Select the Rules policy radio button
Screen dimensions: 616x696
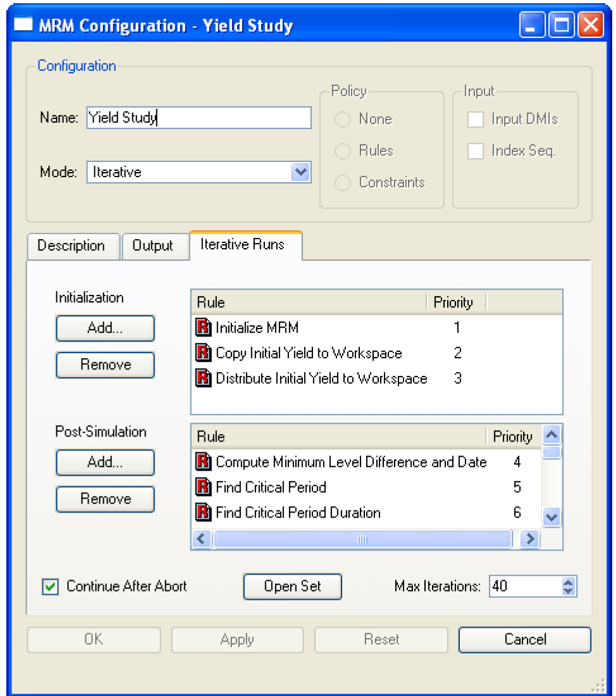coord(343,151)
